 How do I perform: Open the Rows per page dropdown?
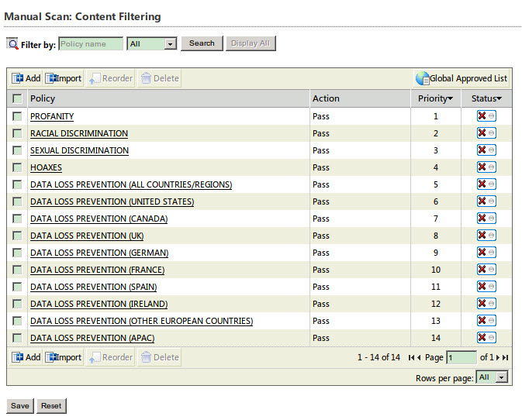(x=493, y=377)
